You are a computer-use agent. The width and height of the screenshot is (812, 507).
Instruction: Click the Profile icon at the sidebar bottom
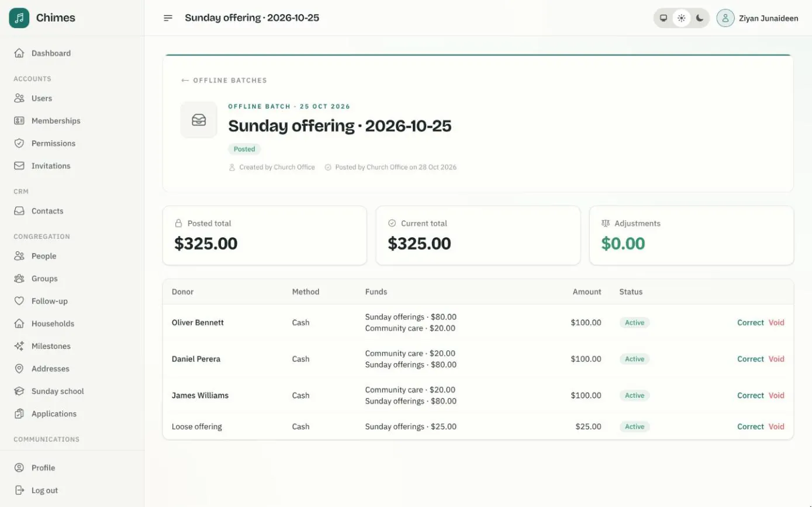pyautogui.click(x=19, y=468)
